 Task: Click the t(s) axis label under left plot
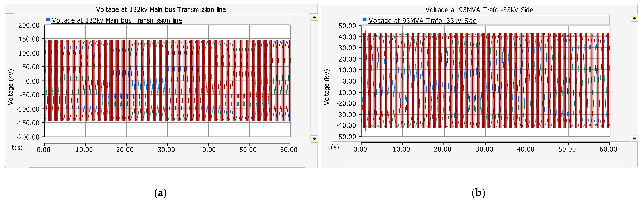17,147
